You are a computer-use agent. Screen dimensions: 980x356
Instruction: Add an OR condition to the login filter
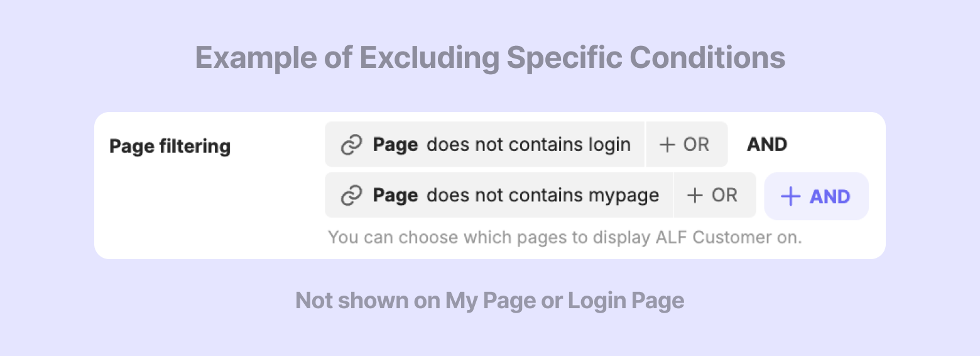coord(686,145)
